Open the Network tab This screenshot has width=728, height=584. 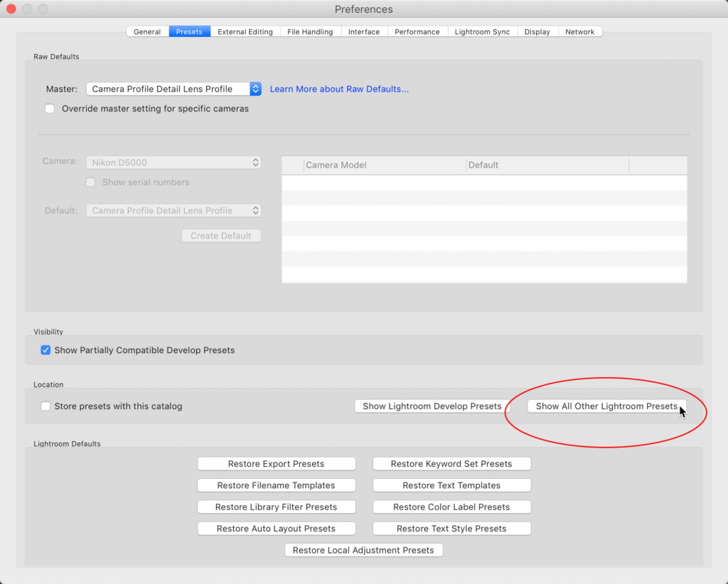click(579, 31)
